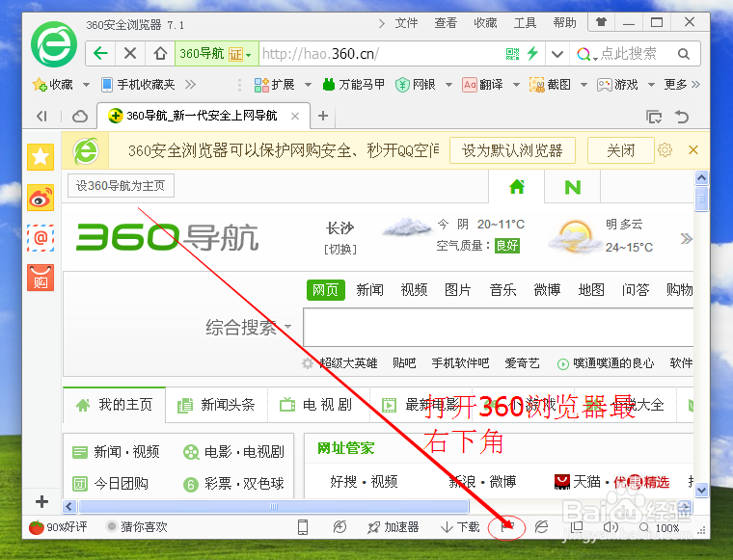733x560 pixels.
Task: Click the green house tab icon on page
Action: 517,187
